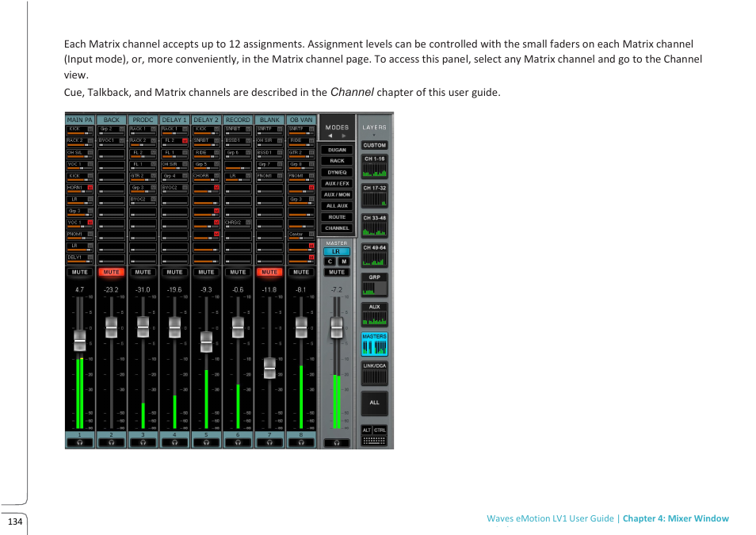The image size is (756, 535).
Task: Select the CH 33-48 layer meter thumbnail
Action: (375, 226)
